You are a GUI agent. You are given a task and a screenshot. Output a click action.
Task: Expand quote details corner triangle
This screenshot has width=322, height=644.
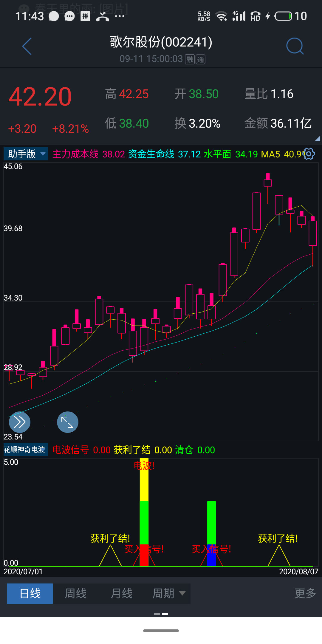(x=317, y=138)
